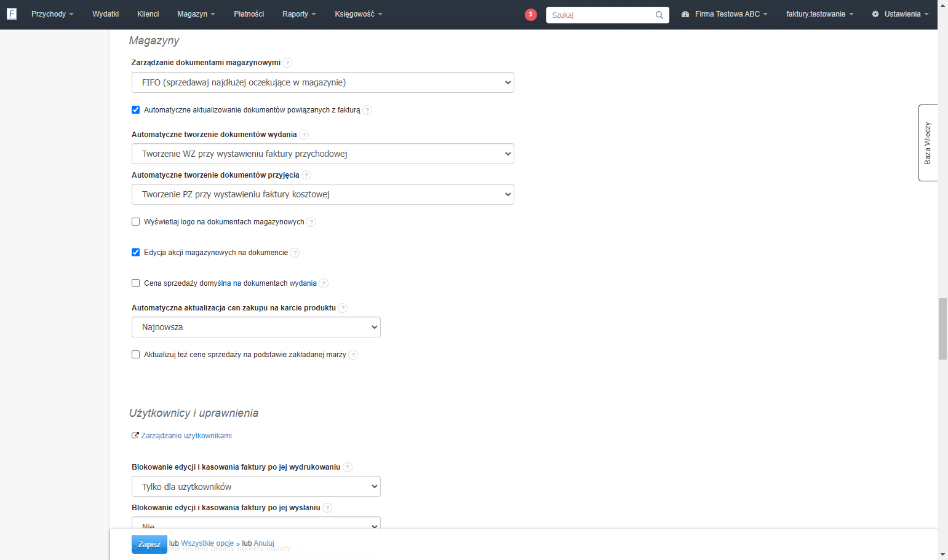Viewport: 948px width, 560px height.
Task: Show help icon for Automatyczne tworzenie dokumentów wydania
Action: pyautogui.click(x=304, y=135)
